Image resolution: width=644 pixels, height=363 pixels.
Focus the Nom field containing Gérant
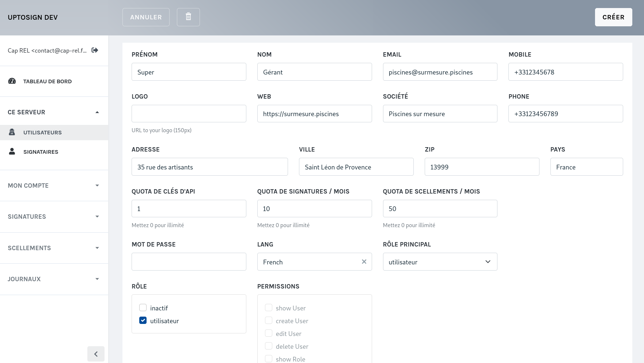click(x=314, y=72)
